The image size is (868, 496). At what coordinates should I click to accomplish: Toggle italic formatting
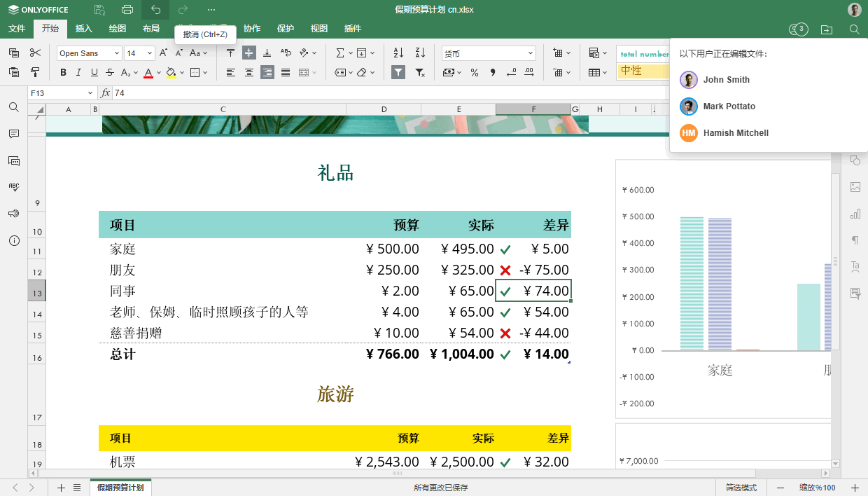click(78, 72)
